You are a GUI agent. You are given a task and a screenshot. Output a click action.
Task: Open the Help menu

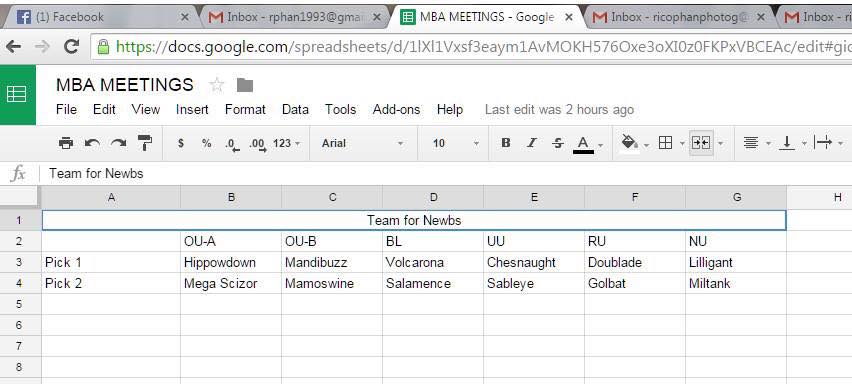[x=450, y=110]
